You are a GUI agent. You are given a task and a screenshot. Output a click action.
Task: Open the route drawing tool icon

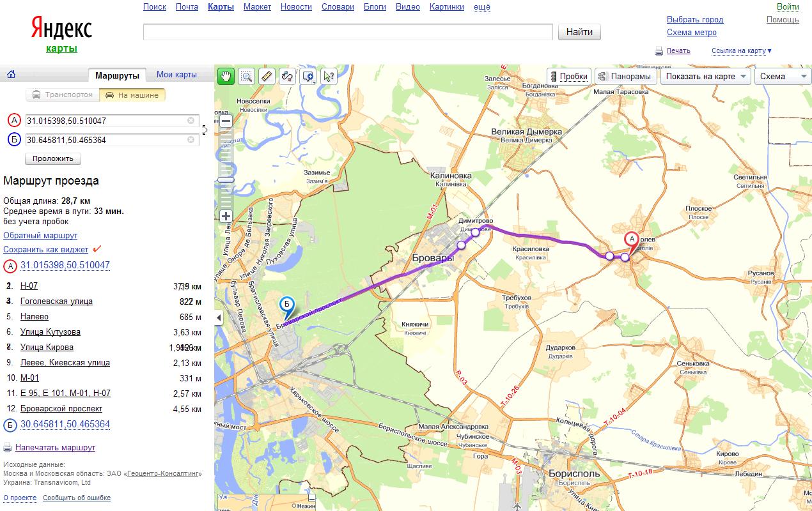pyautogui.click(x=287, y=77)
